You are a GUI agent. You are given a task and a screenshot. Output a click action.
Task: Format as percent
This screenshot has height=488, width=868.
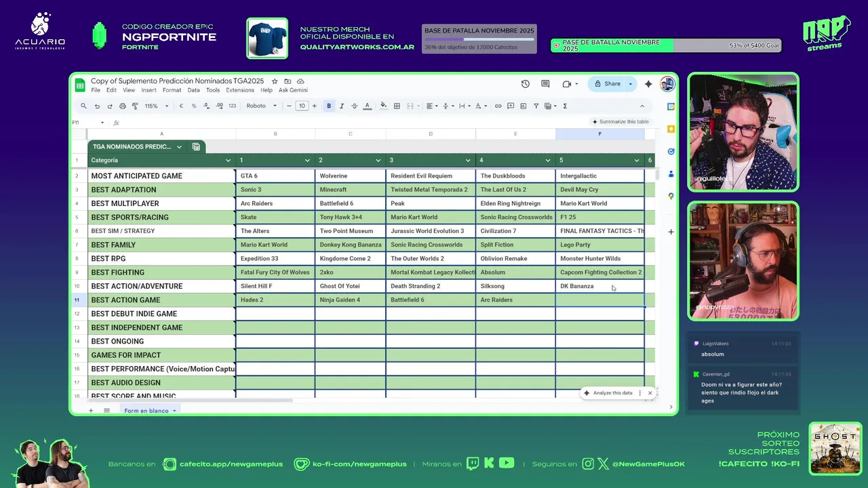(194, 106)
